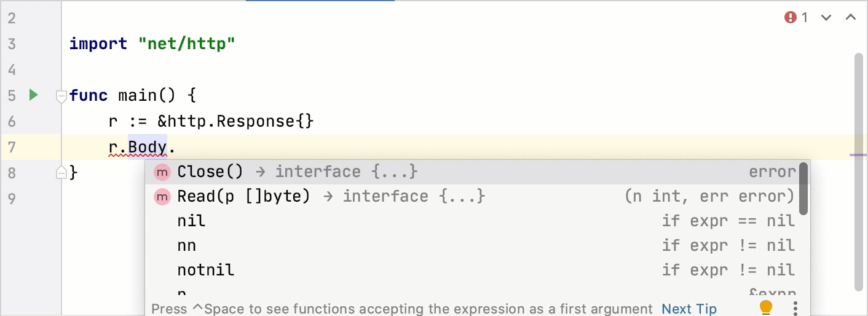868x316 pixels.
Task: Open the three-dot options in completion popup
Action: coord(795,307)
